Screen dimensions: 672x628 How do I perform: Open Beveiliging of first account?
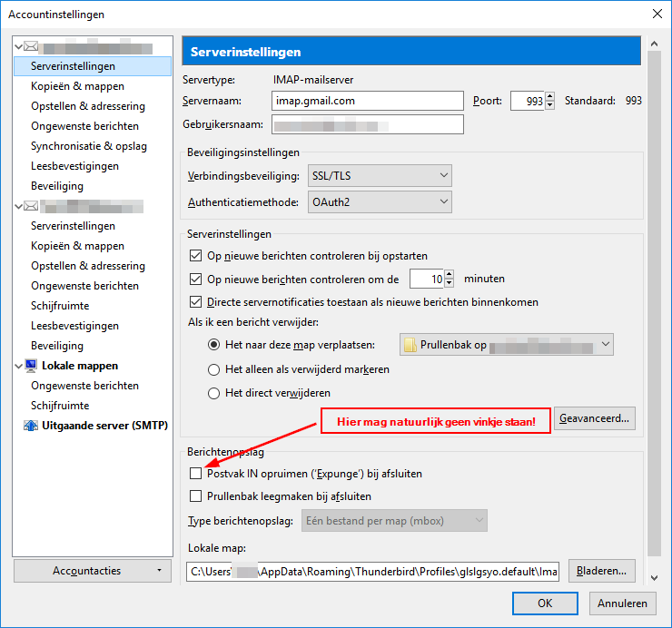pos(57,186)
